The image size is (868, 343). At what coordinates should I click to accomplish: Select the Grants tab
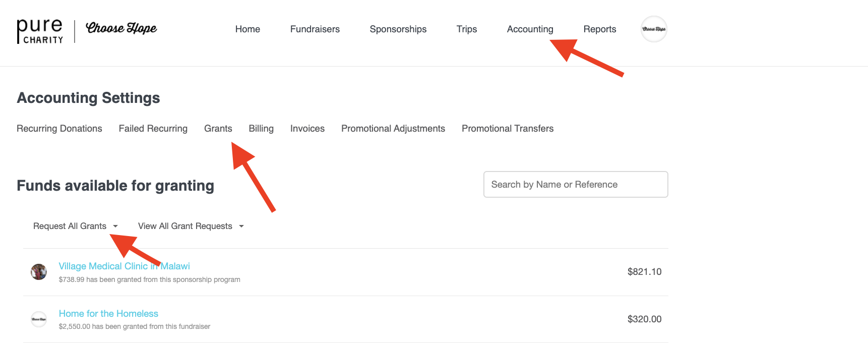[218, 129]
